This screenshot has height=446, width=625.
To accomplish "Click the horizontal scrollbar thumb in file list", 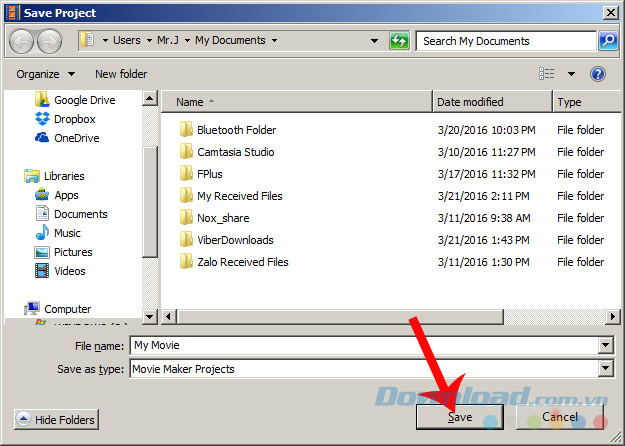I will click(340, 317).
